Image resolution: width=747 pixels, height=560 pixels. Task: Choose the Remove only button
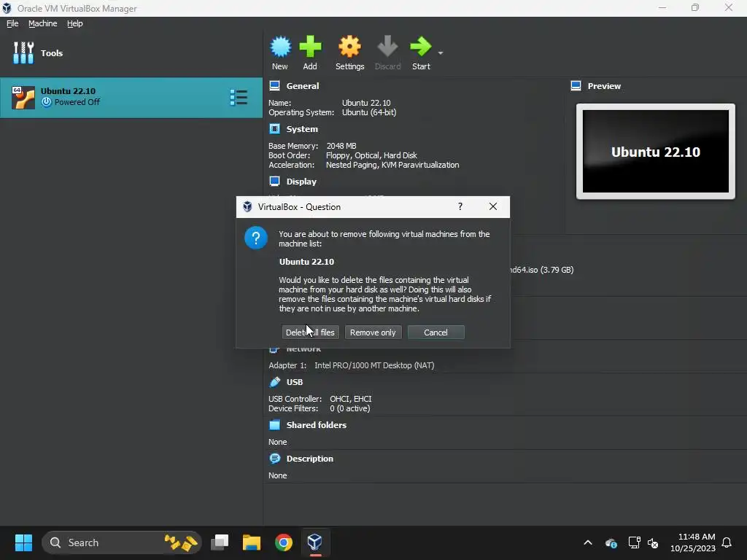point(373,332)
